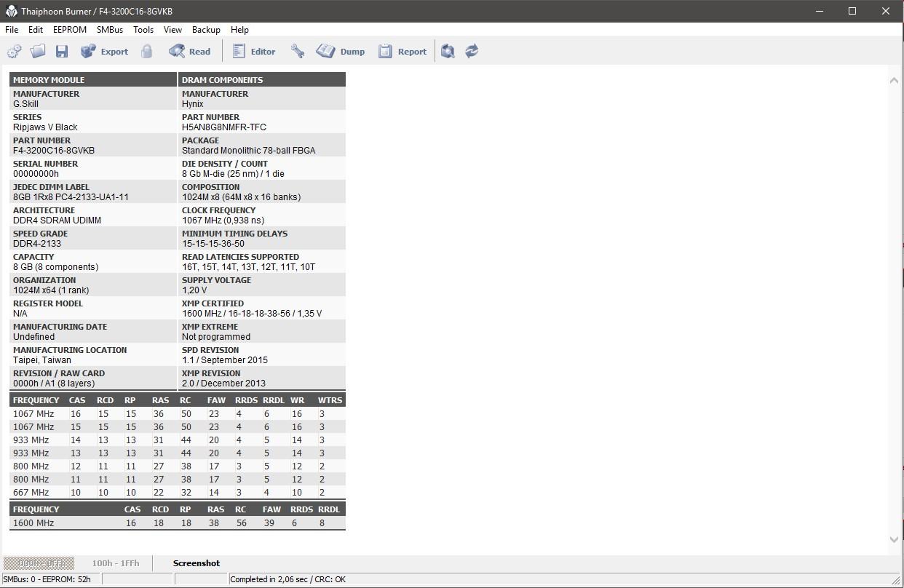The image size is (904, 588).
Task: Maximize the Thaiphoon Burner window
Action: point(852,11)
